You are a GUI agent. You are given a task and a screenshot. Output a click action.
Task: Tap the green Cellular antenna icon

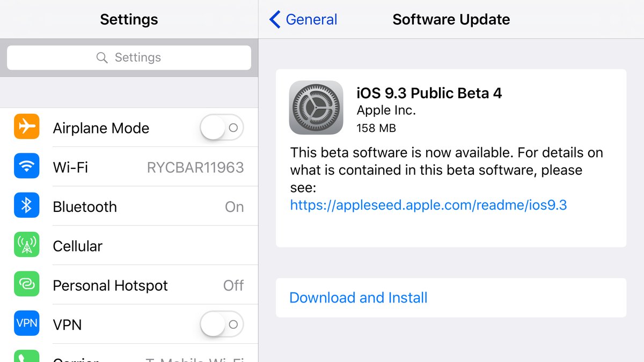click(26, 245)
